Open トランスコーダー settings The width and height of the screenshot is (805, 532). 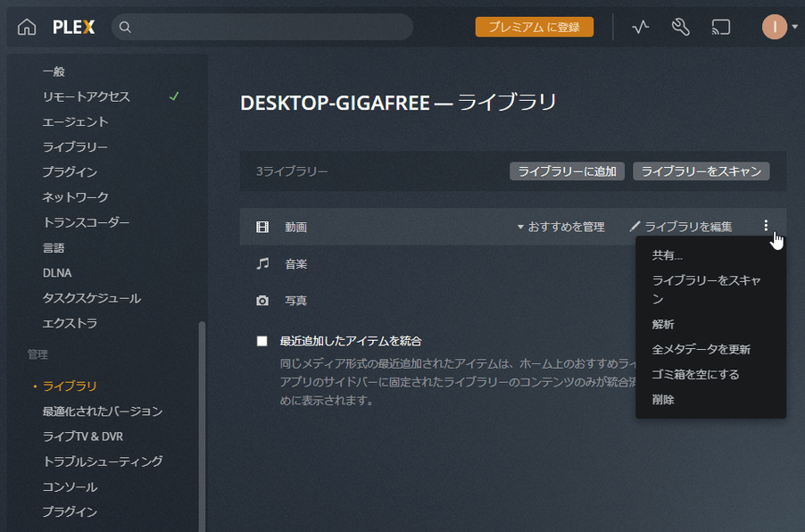tap(86, 222)
